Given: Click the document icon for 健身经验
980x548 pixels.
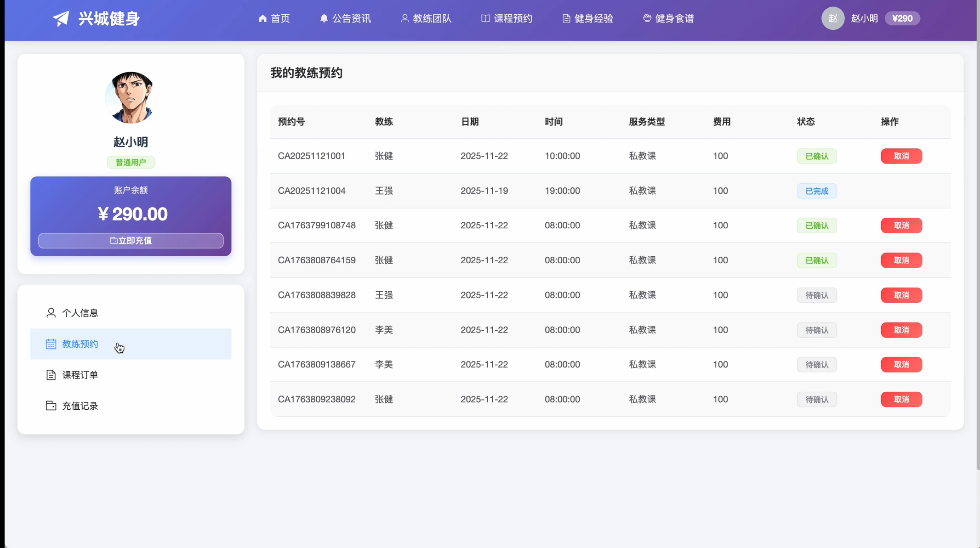Looking at the screenshot, I should coord(566,18).
